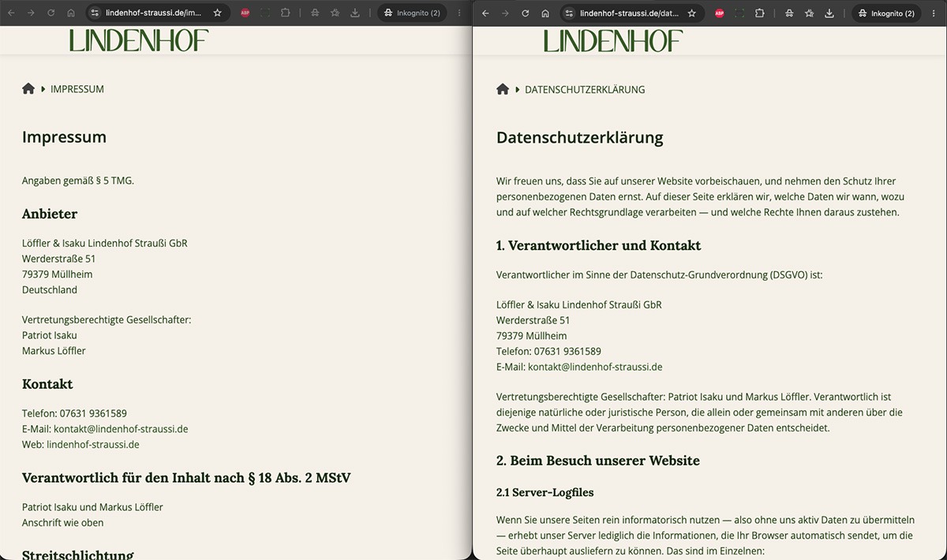
Task: Open browser home in the Impressum window
Action: pyautogui.click(x=71, y=13)
